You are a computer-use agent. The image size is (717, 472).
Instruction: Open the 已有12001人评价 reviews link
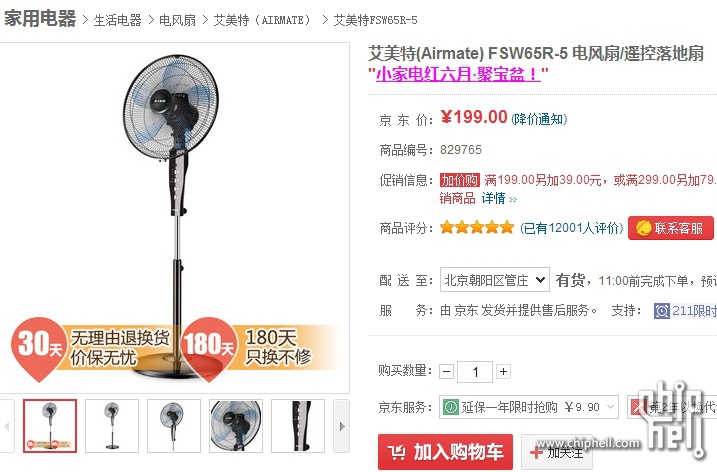point(572,228)
